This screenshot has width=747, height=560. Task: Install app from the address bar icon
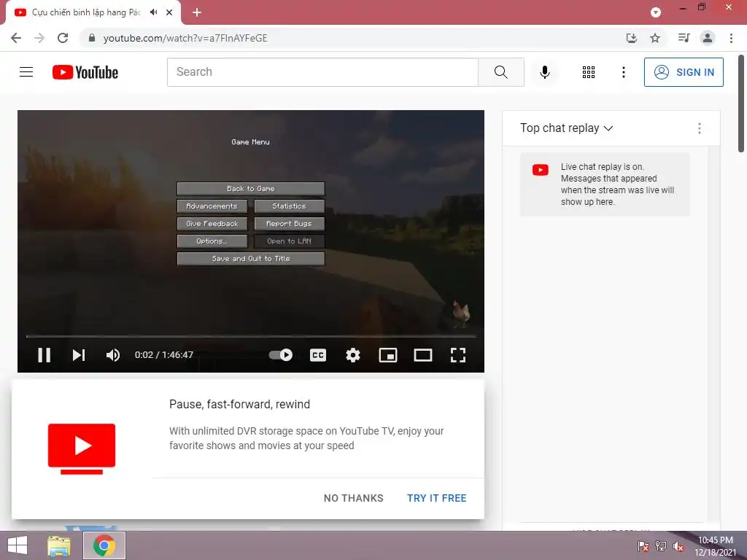click(x=631, y=38)
